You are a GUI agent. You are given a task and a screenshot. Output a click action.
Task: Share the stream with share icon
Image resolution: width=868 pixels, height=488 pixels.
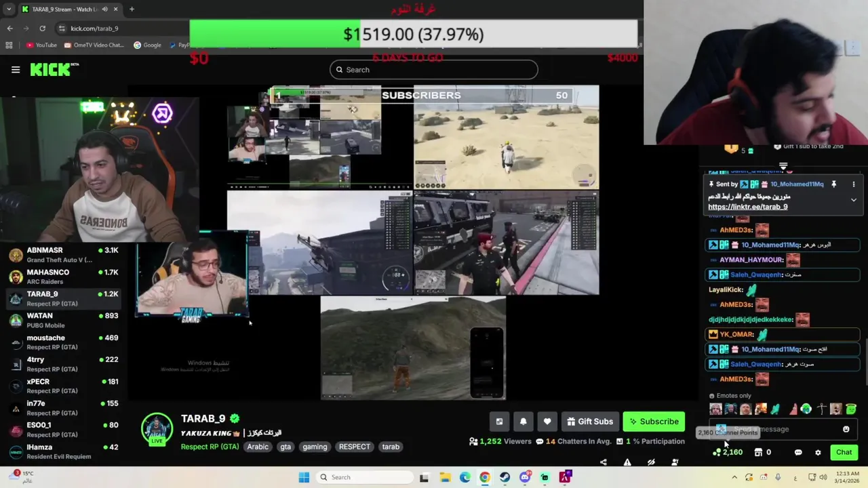point(604,462)
